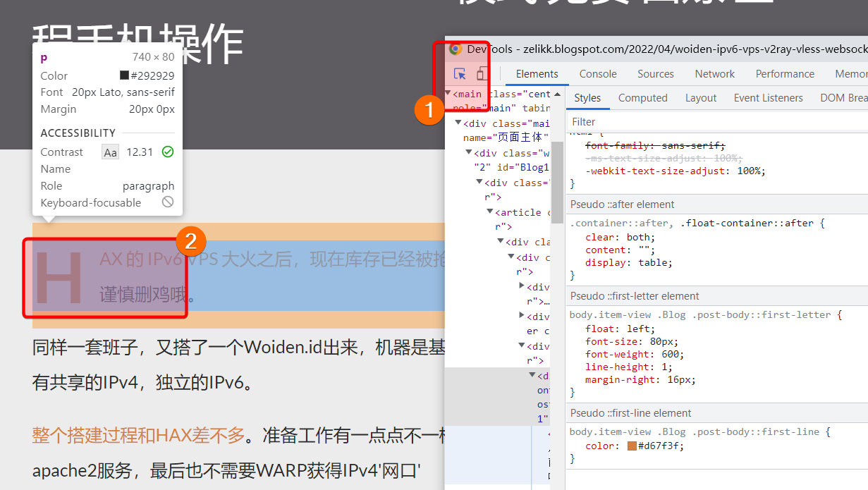The width and height of the screenshot is (868, 490).
Task: Open the orange 整个搭建过程和HAX差不多 link
Action: [x=138, y=435]
